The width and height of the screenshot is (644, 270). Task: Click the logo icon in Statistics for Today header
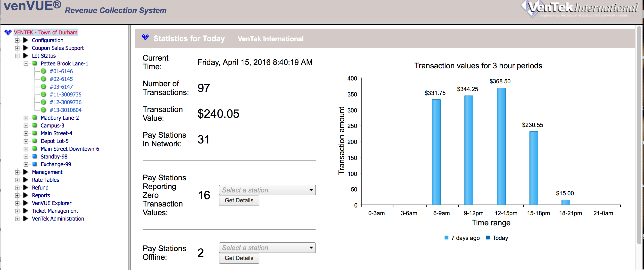(x=145, y=37)
